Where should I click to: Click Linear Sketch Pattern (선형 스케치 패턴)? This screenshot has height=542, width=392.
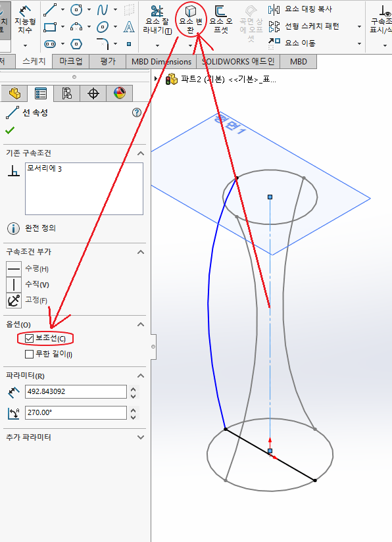click(x=304, y=26)
